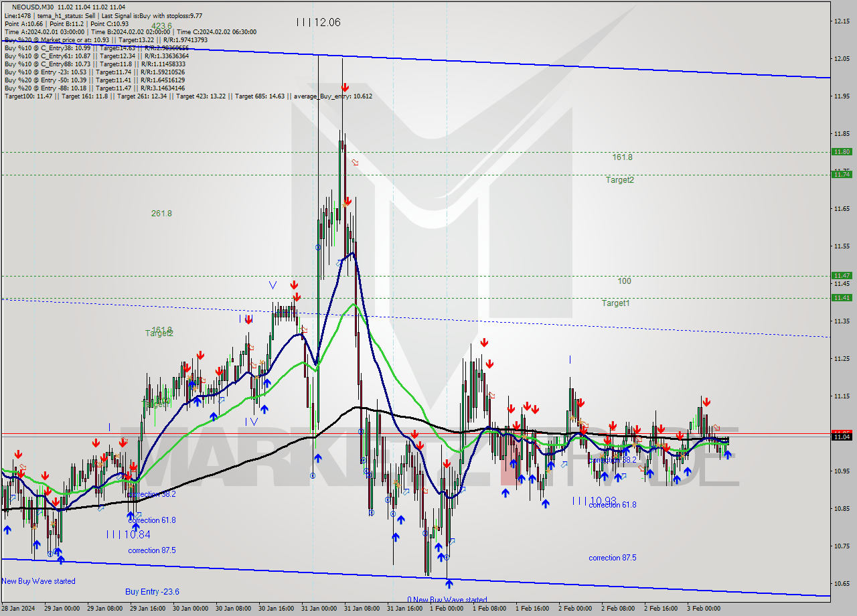
Task: Click the 100 level label near 11.47
Action: point(624,281)
